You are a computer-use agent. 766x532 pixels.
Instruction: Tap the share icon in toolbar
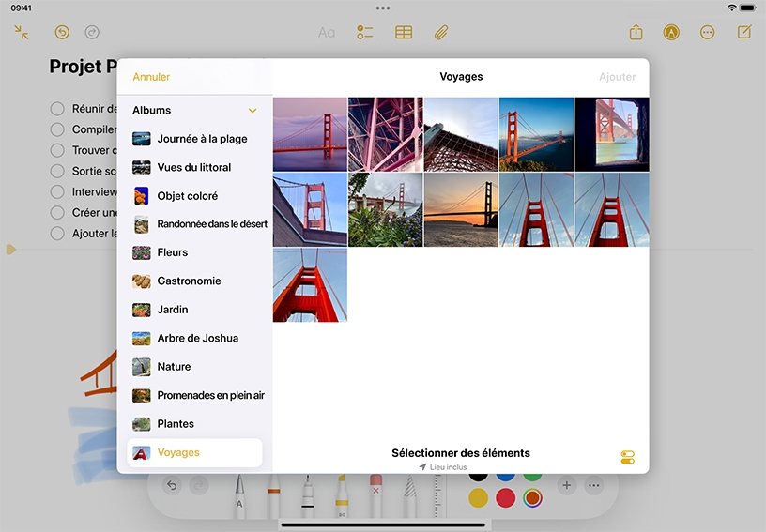(x=636, y=32)
